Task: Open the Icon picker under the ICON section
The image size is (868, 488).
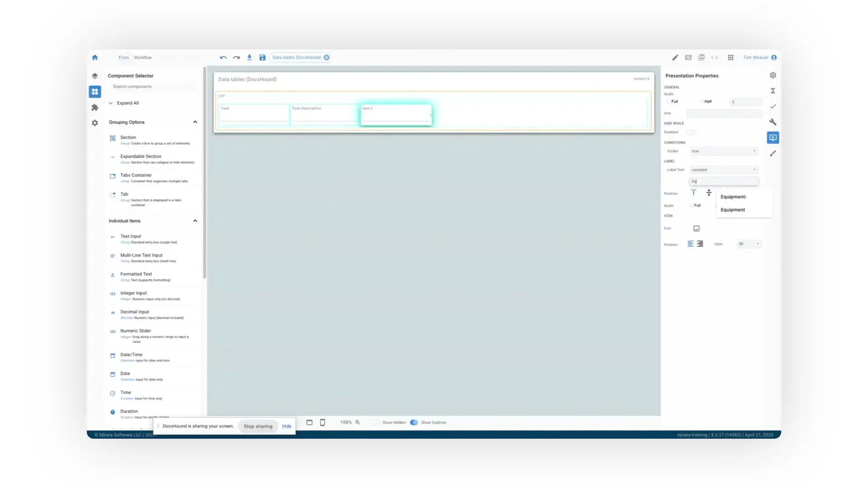Action: [696, 228]
